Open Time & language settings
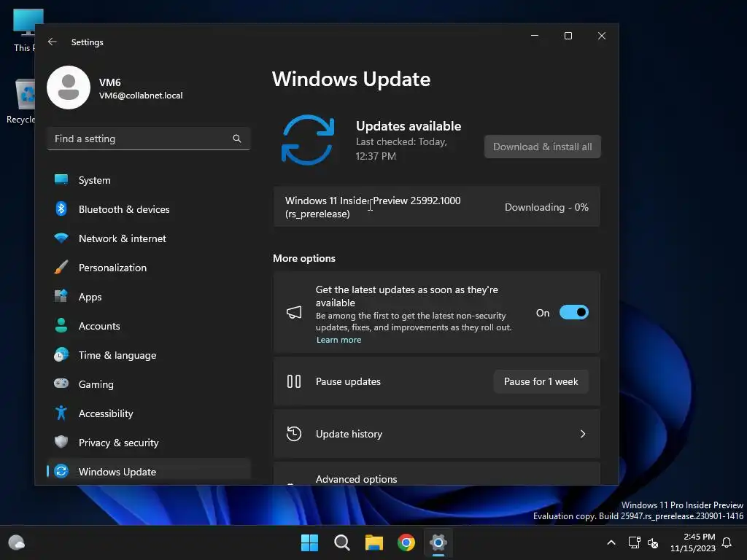The image size is (747, 560). (149, 355)
